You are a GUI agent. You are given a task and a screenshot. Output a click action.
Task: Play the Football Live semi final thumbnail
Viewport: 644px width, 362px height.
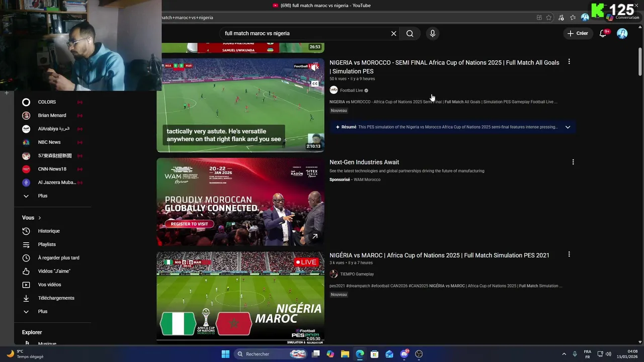click(240, 105)
